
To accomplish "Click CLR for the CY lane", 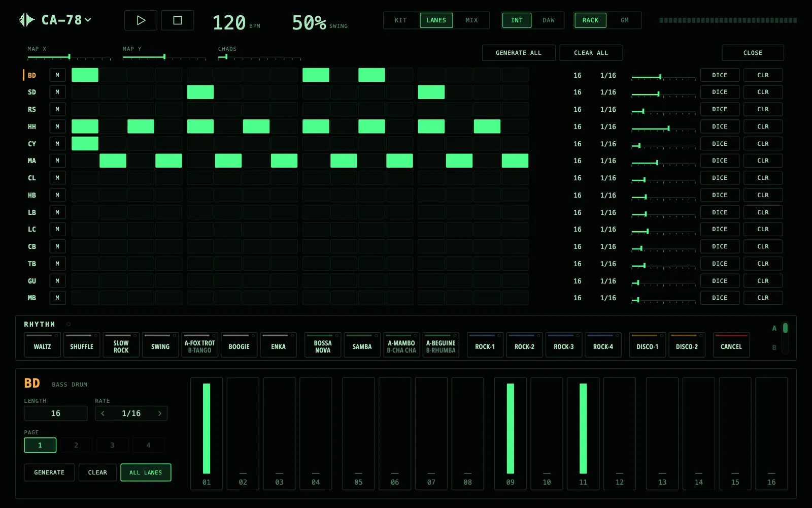I will coord(763,144).
